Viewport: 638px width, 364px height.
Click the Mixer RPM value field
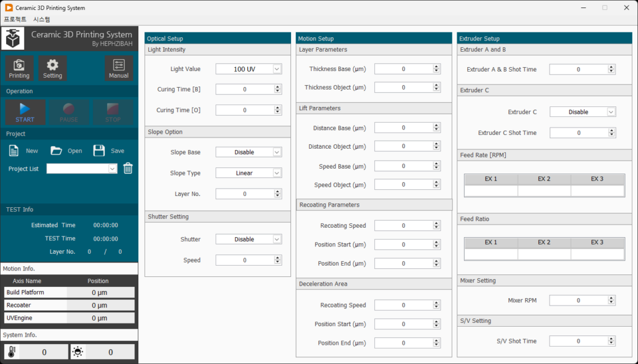(578, 301)
